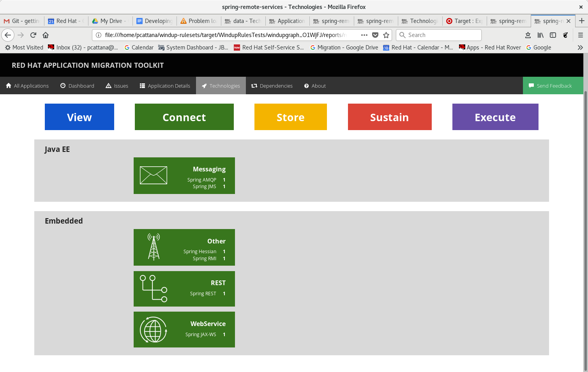Open a new browser tab
Image resolution: width=588 pixels, height=372 pixels.
(x=581, y=21)
